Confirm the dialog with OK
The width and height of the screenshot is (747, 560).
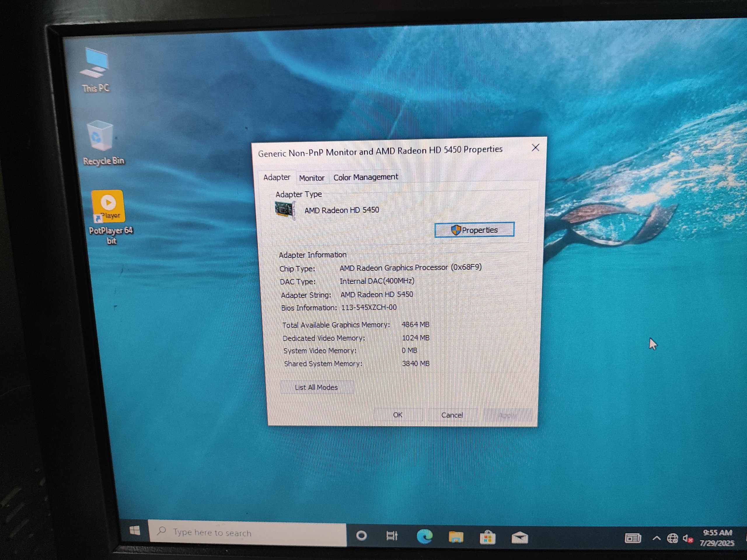coord(398,415)
